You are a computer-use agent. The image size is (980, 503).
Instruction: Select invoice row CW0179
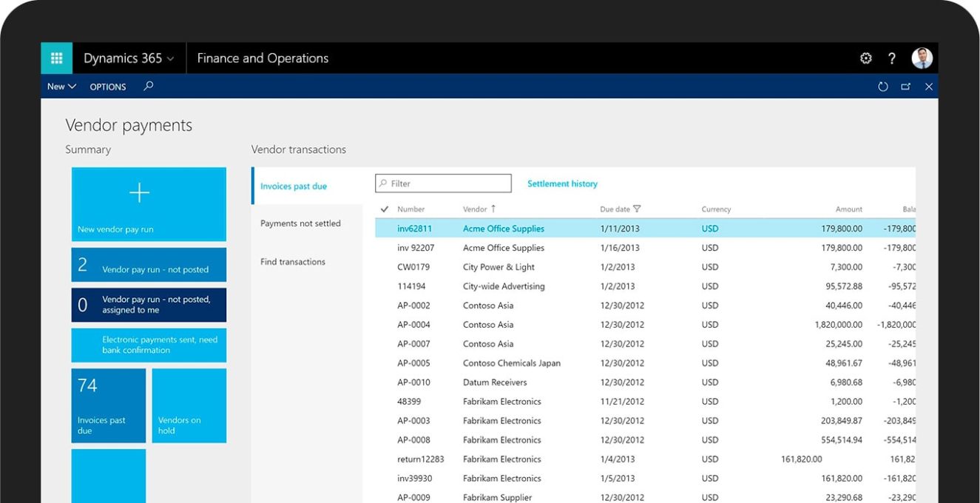pos(645,267)
